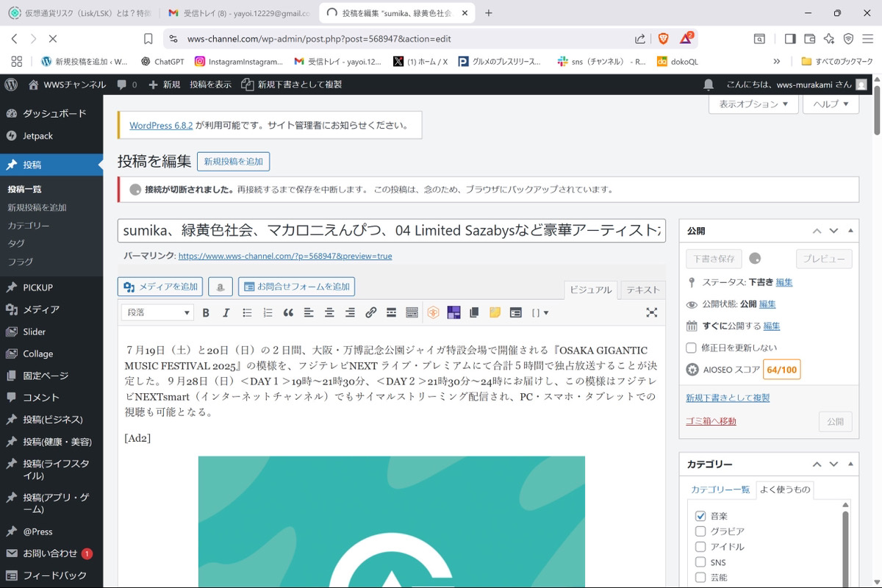
Task: Select the よく使うもの tab
Action: tap(785, 490)
